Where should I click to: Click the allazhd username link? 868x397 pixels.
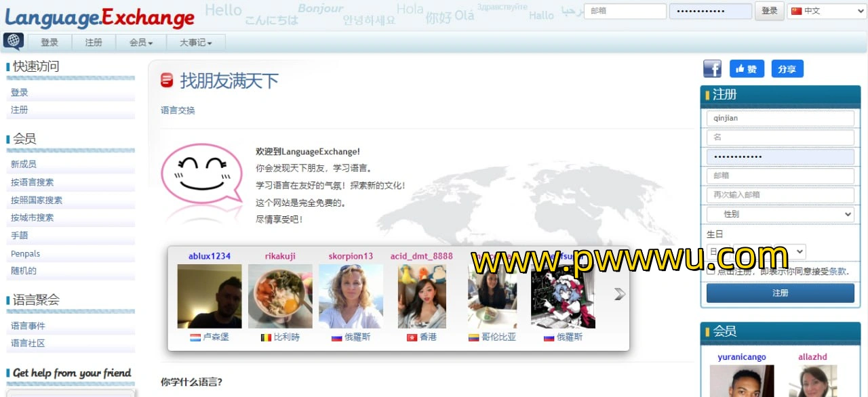[812, 357]
